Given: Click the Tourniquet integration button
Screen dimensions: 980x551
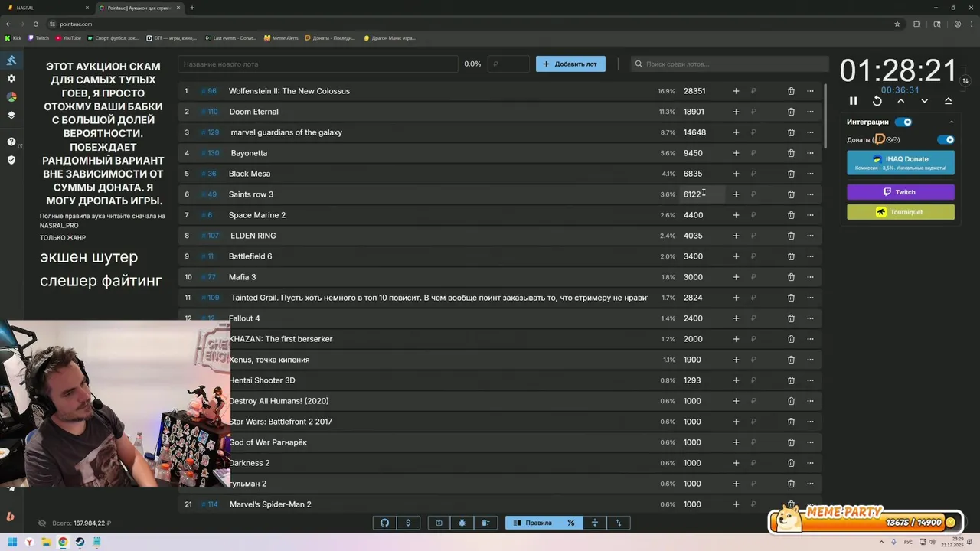Looking at the screenshot, I should tap(900, 212).
